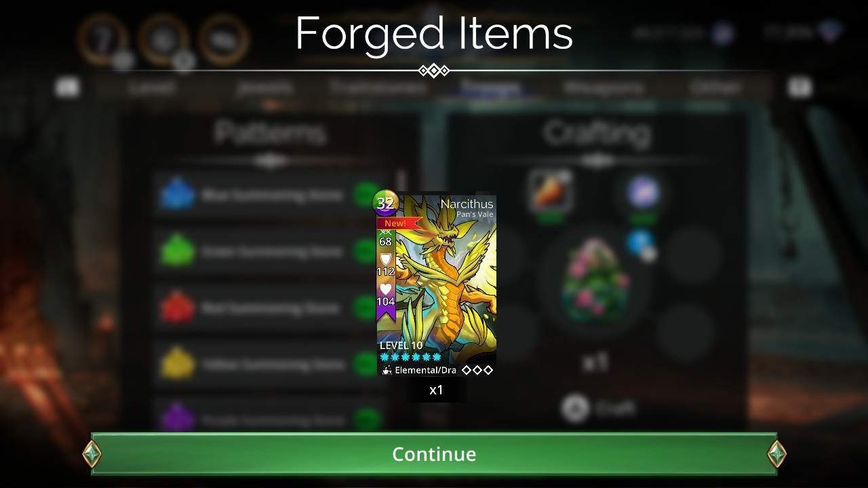Click the 32 mana cost orb
The image size is (868, 488).
pos(385,203)
